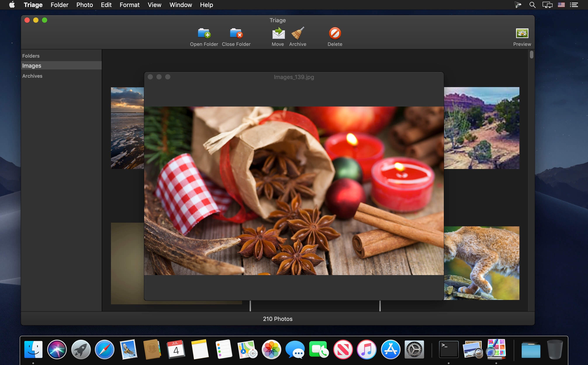Open Photos app in the Dock
The height and width of the screenshot is (365, 588).
click(x=272, y=349)
